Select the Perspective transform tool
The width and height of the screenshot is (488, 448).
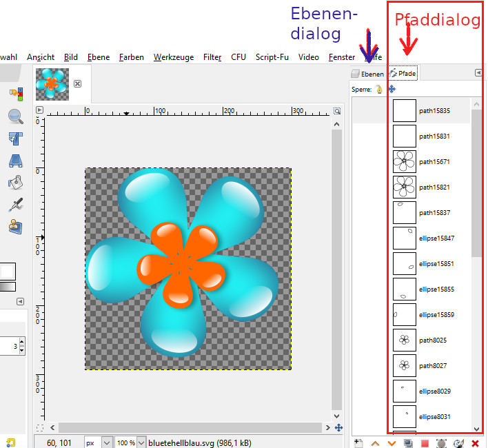pos(16,161)
